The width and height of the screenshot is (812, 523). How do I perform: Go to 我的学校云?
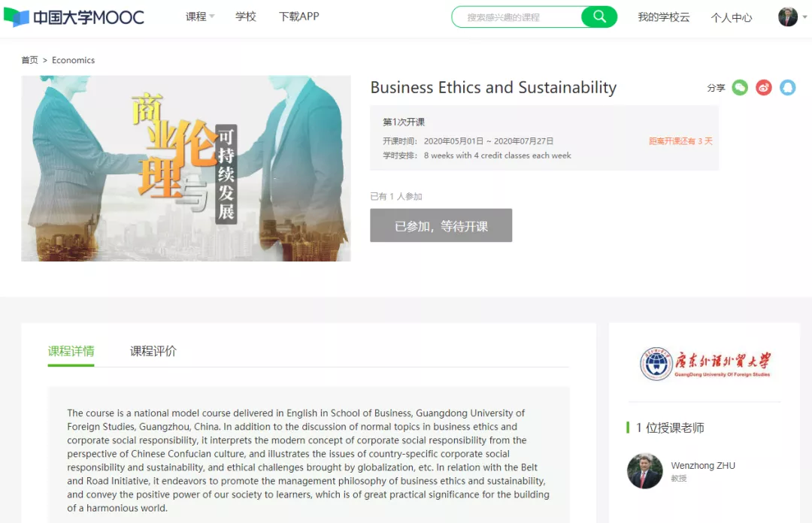(663, 17)
